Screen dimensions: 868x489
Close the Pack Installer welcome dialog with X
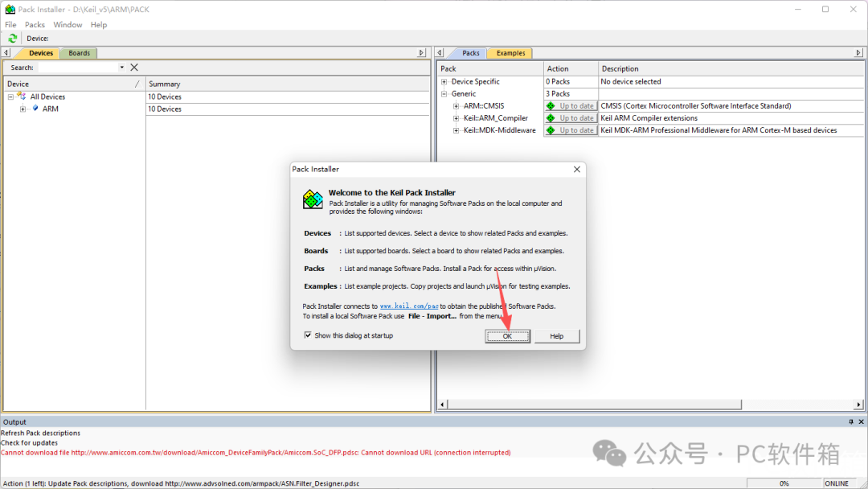tap(577, 169)
